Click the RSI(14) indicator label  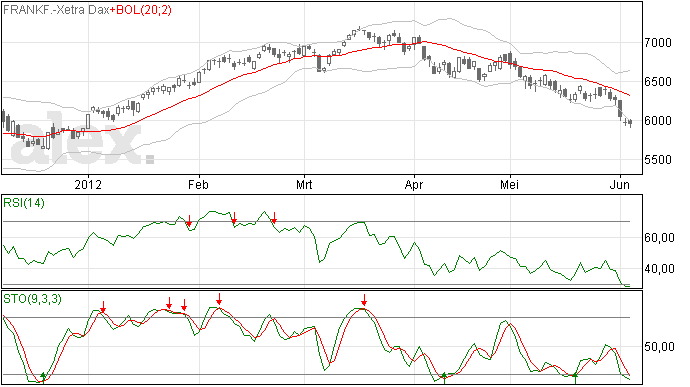(x=24, y=203)
